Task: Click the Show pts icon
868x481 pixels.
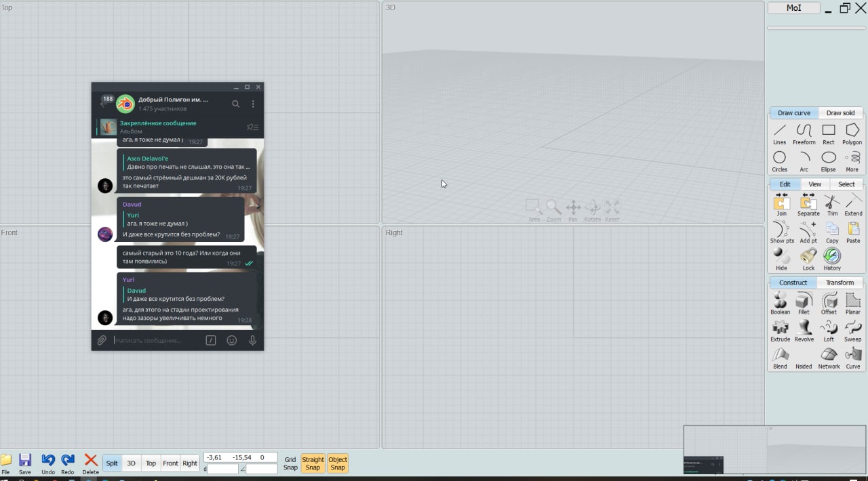Action: point(782,232)
